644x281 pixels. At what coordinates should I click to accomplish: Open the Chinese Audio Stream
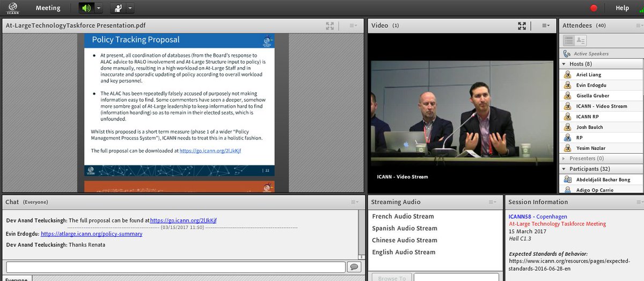click(405, 240)
